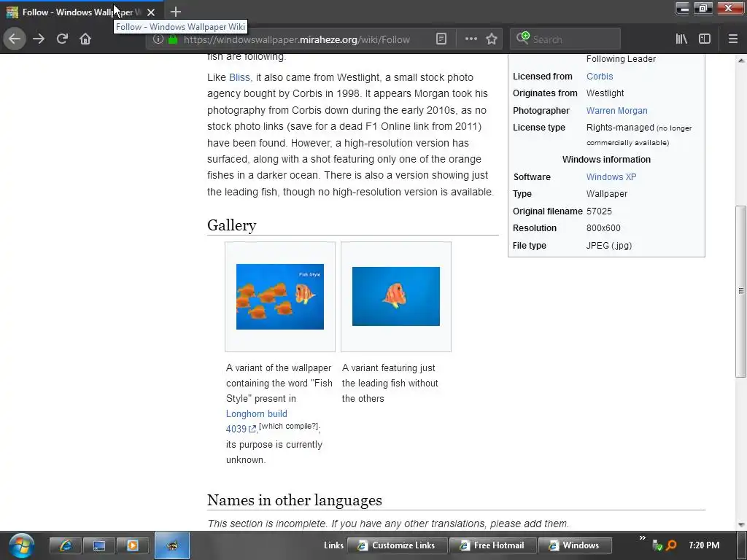Open a new tab with plus button

175,12
